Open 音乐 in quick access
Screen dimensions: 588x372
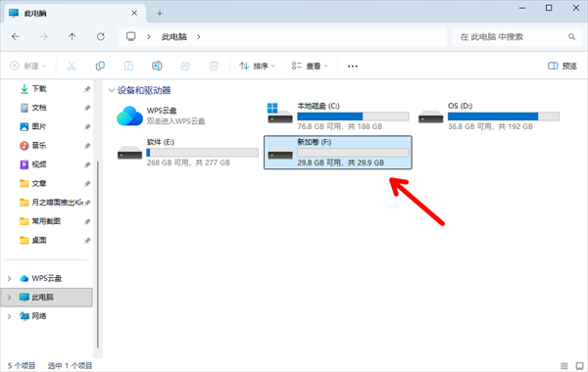(x=39, y=145)
